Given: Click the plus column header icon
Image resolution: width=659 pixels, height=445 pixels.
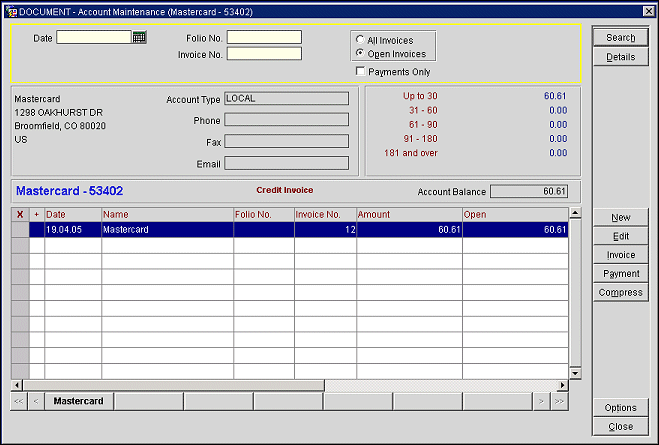Looking at the screenshot, I should [37, 214].
